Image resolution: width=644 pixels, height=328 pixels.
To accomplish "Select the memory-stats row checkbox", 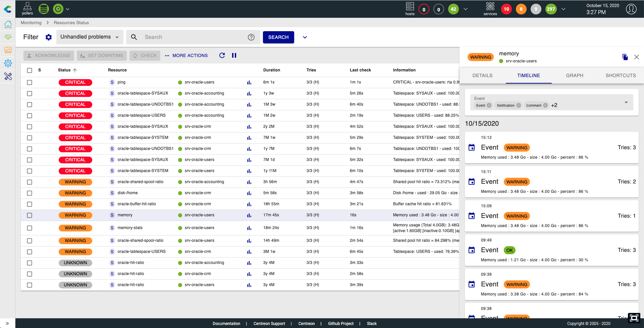I will [x=30, y=228].
